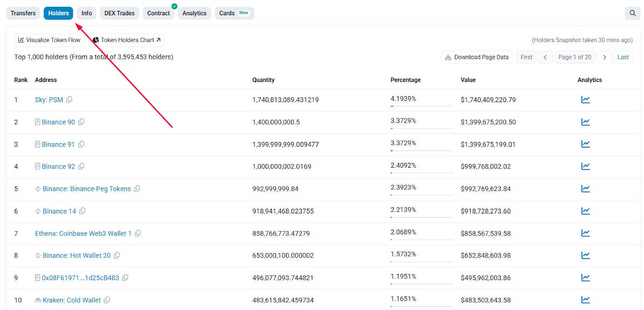Open the Binance 90 holder address

[x=58, y=122]
